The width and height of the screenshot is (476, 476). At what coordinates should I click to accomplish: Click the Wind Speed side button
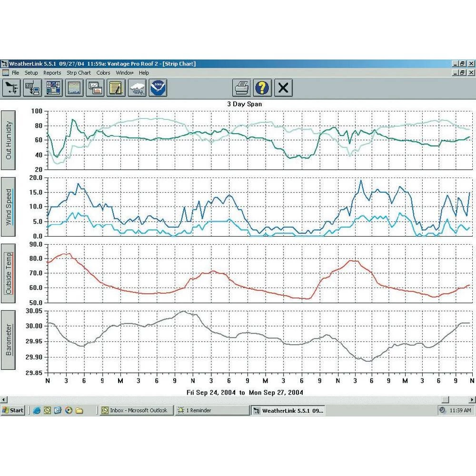point(9,207)
